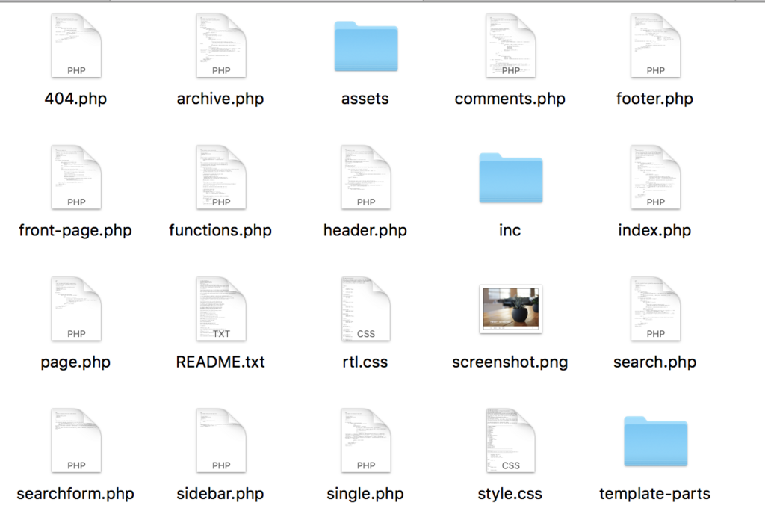
Task: Click the 'rtl.css' file name label
Action: point(365,362)
